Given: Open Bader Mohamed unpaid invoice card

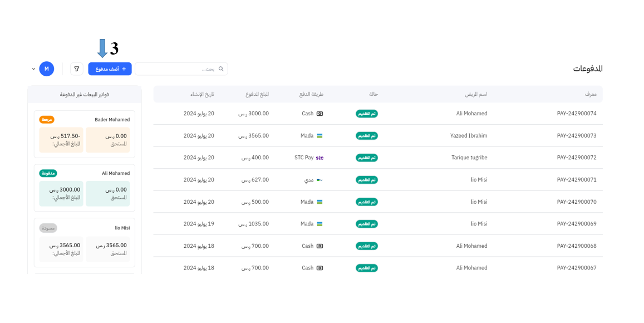Looking at the screenshot, I should pyautogui.click(x=85, y=134).
